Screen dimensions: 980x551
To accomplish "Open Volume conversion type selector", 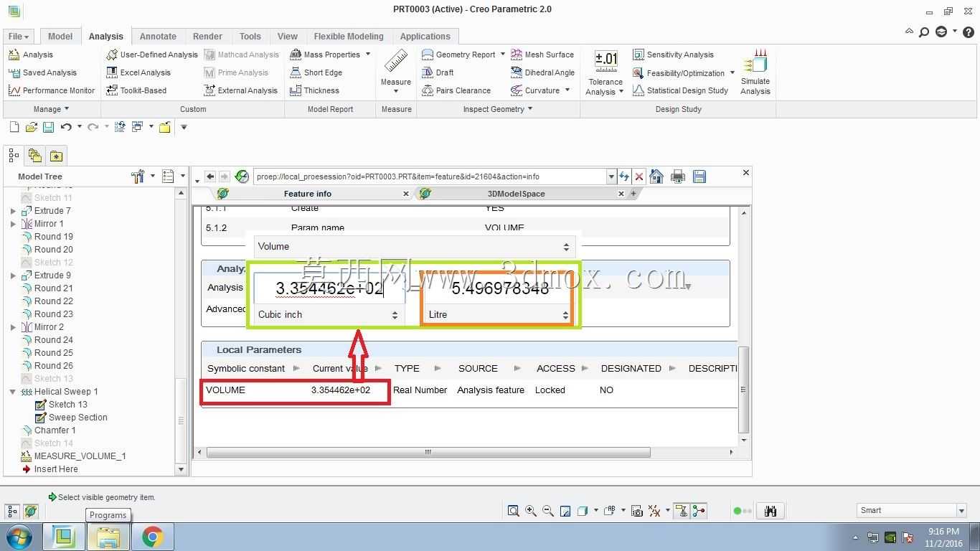I will pos(414,246).
